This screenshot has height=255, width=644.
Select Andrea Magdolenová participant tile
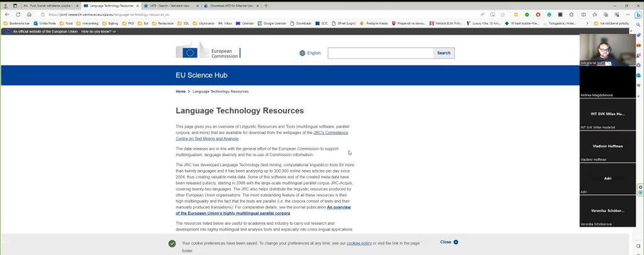point(608,82)
